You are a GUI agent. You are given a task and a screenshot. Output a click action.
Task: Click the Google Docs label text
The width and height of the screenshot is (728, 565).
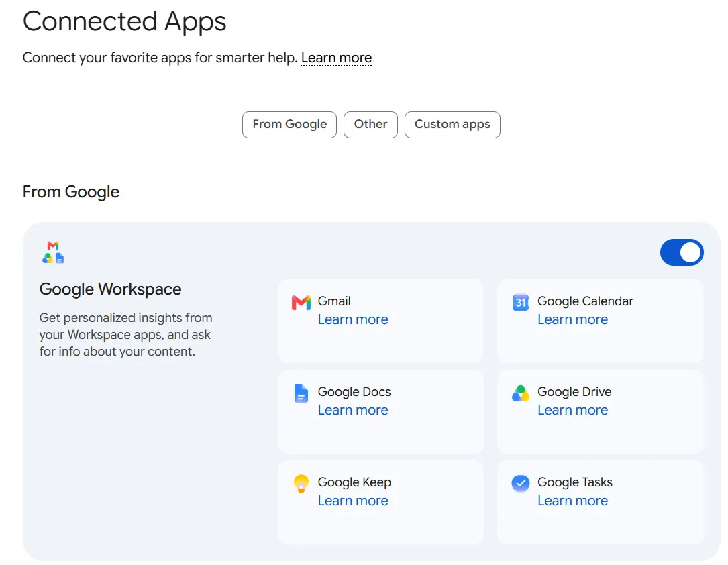(354, 391)
